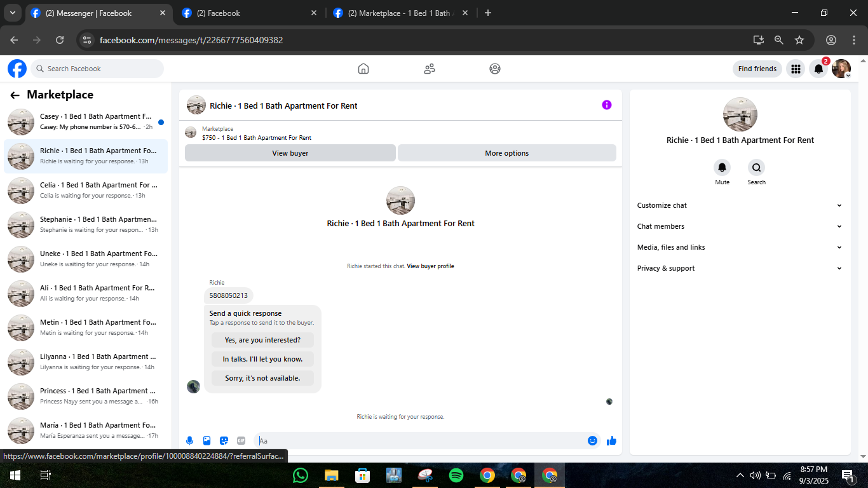This screenshot has height=488, width=868.
Task: Send quick response 'Yes, are you interested?'
Action: (x=262, y=340)
